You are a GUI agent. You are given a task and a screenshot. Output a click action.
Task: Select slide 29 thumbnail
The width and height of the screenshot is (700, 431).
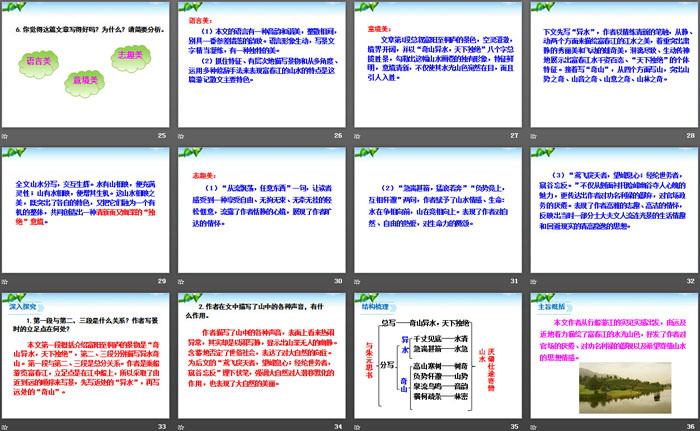[87, 210]
